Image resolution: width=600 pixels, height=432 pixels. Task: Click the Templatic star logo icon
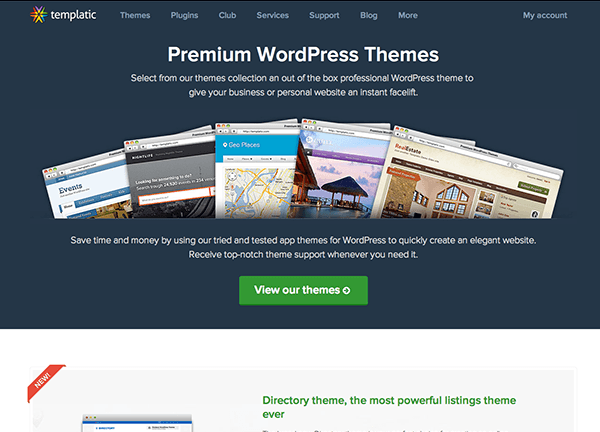click(39, 15)
